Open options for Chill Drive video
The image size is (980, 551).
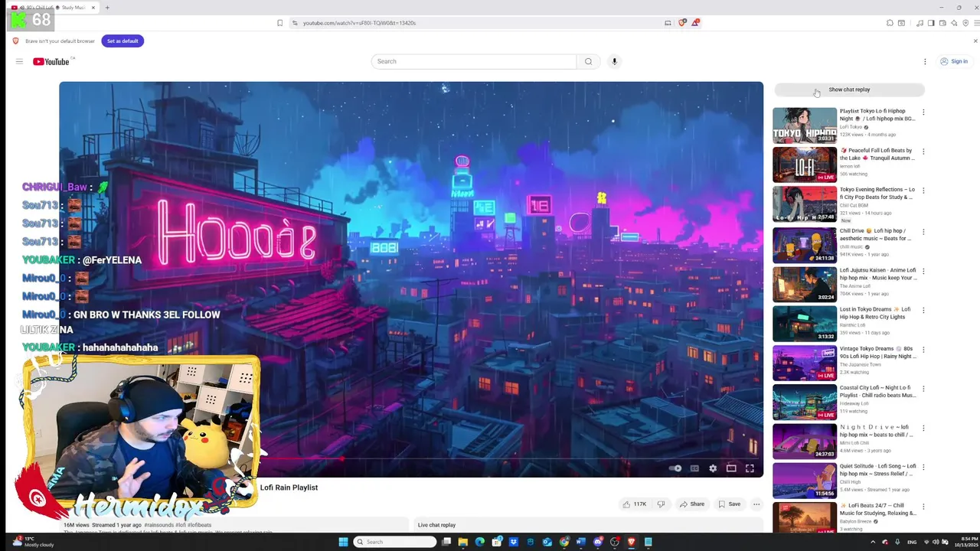pos(923,232)
